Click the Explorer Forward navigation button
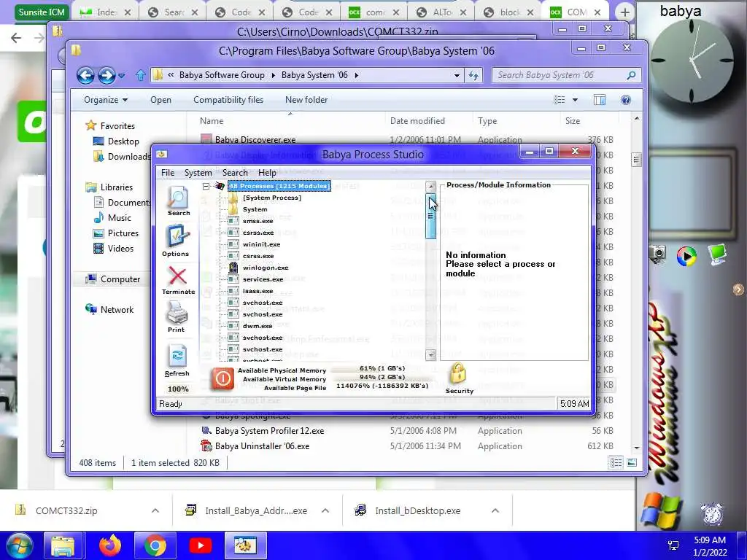This screenshot has width=747, height=560. 107,75
